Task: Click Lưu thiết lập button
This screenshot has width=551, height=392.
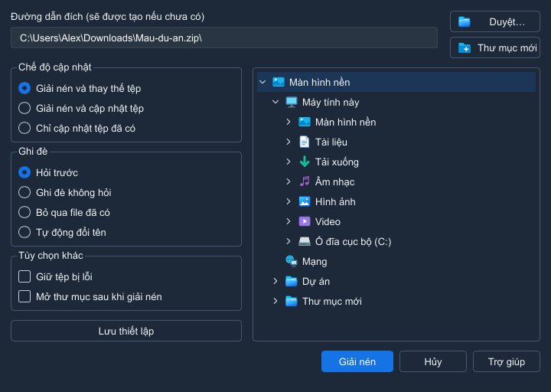Action: point(126,331)
